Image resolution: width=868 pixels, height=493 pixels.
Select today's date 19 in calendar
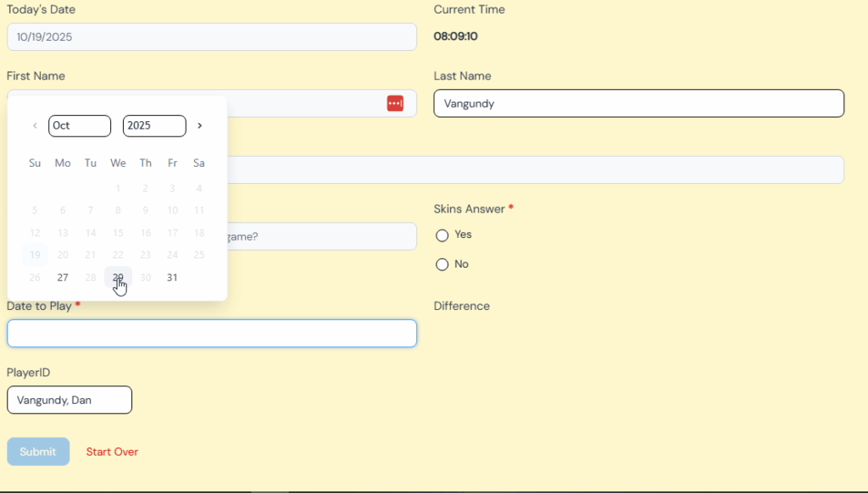pyautogui.click(x=35, y=255)
